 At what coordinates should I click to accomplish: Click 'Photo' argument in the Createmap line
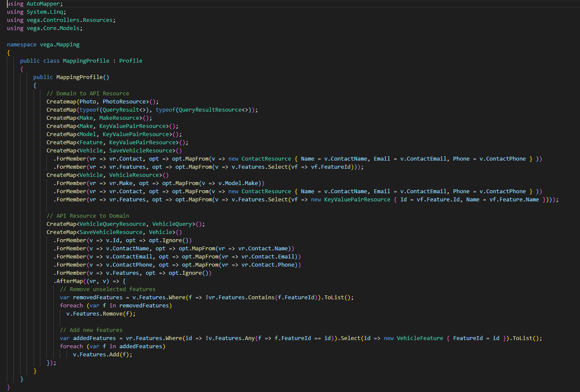pyautogui.click(x=88, y=102)
